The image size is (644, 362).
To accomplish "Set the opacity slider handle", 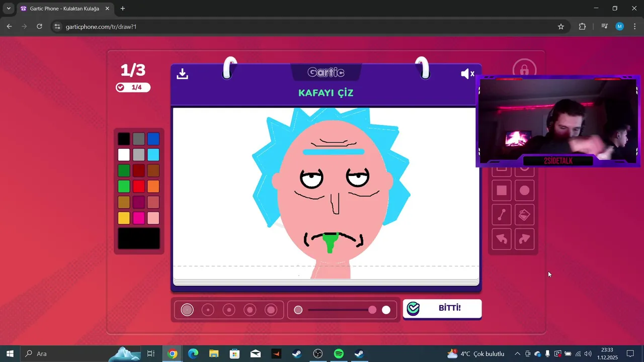I will pyautogui.click(x=372, y=310).
